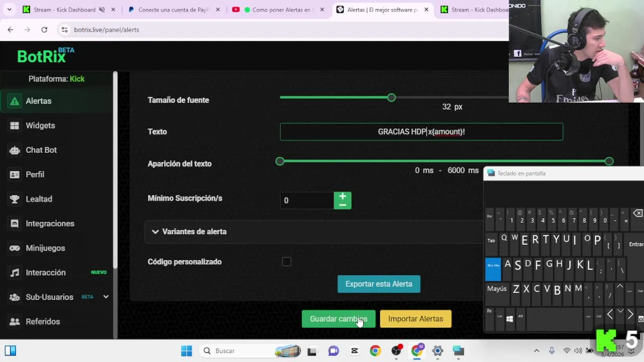This screenshot has width=644, height=362.
Task: Open the Windows Start menu
Action: pos(187,351)
